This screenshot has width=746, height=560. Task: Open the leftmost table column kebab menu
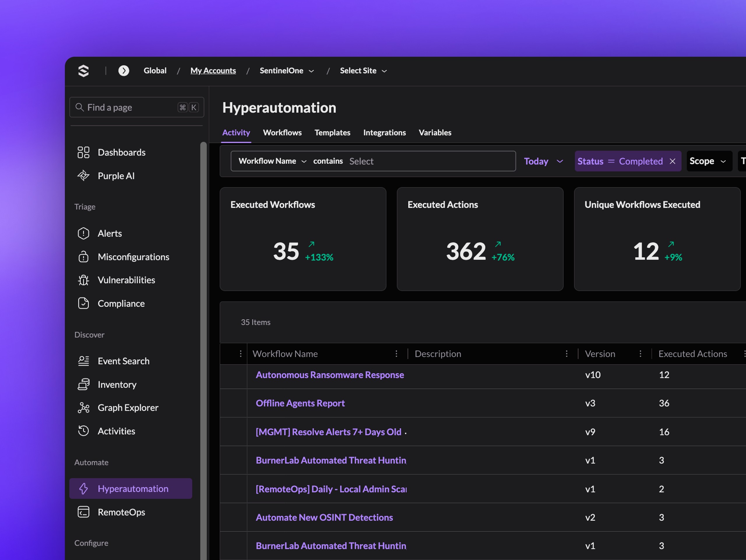point(240,354)
